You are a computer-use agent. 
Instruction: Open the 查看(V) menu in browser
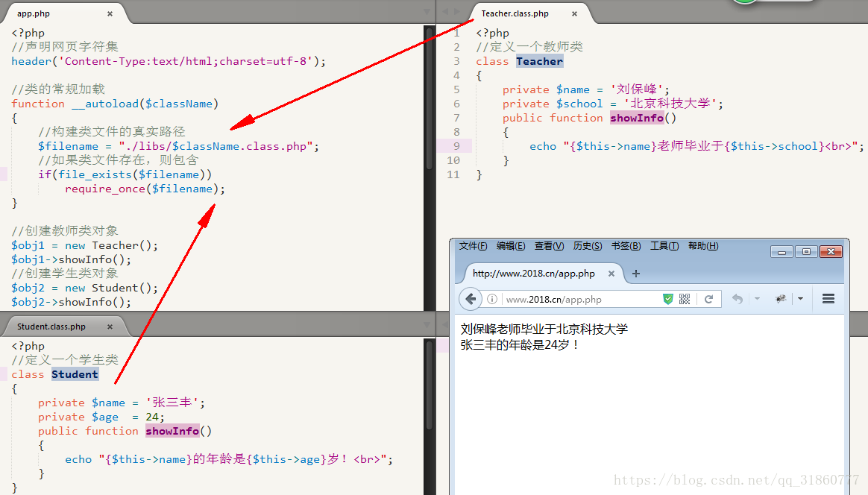pos(549,246)
